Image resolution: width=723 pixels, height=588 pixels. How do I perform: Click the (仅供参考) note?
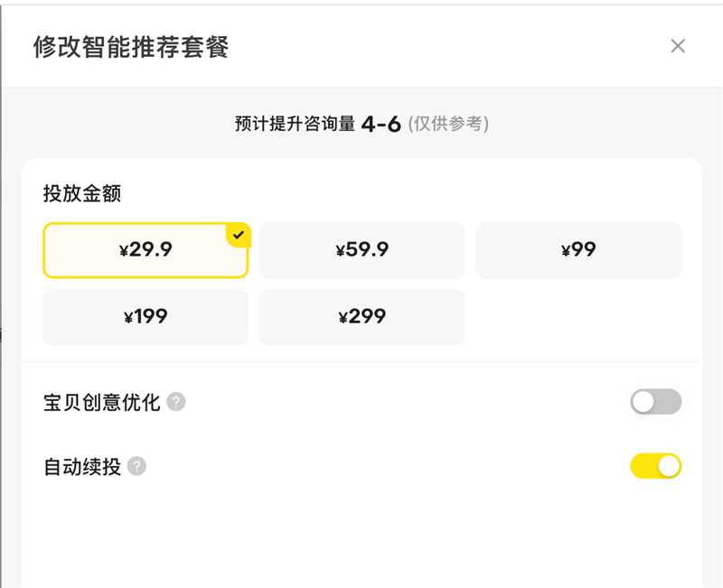[x=448, y=124]
